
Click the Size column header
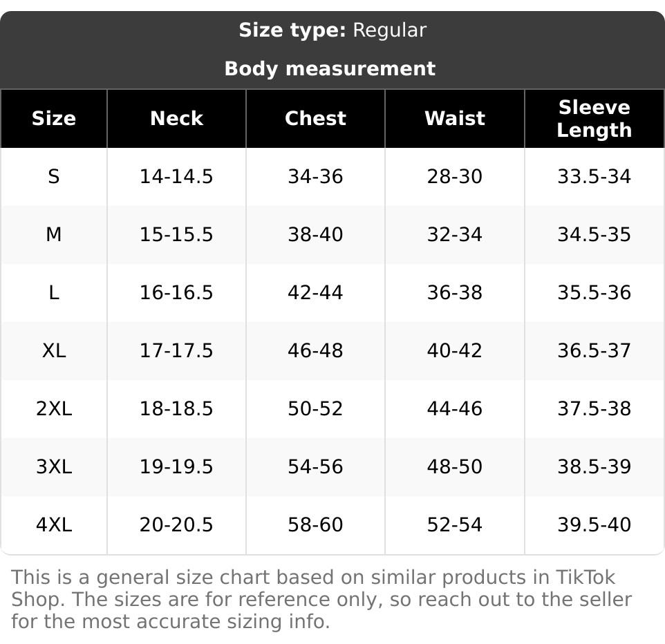(54, 118)
